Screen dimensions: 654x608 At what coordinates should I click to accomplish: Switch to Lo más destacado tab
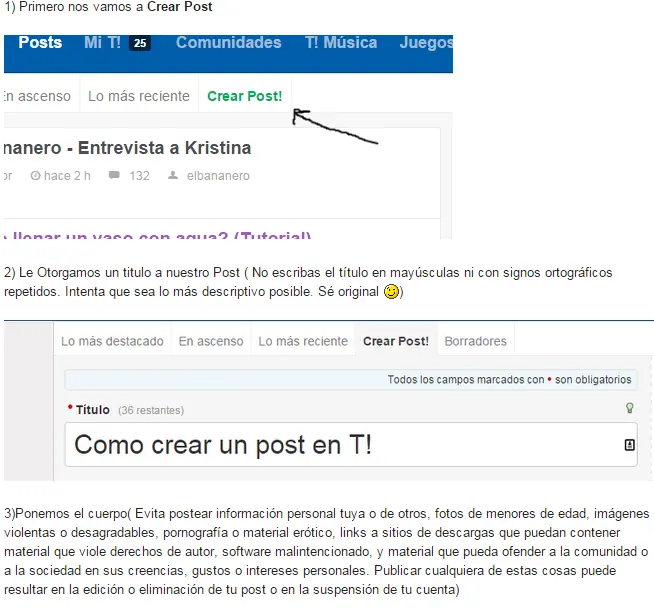point(112,342)
